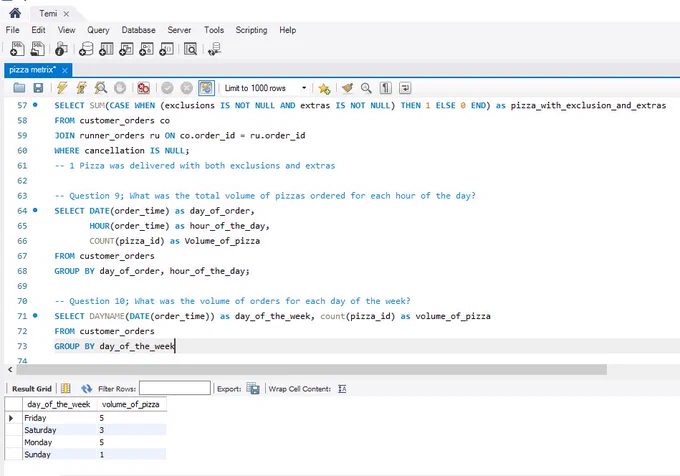
Task: Stop the running query icon
Action: tap(120, 88)
